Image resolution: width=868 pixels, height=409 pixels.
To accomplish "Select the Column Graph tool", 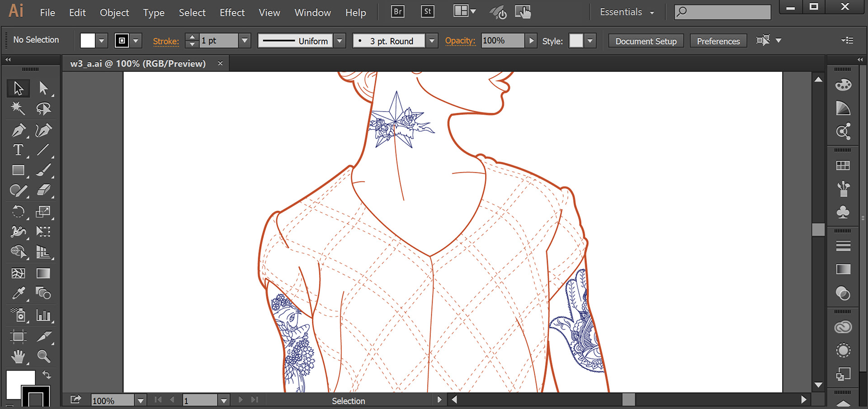I will 43,315.
